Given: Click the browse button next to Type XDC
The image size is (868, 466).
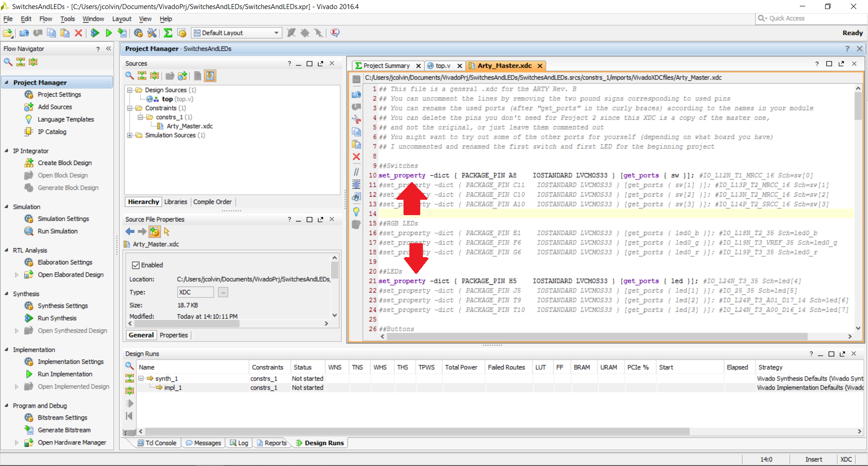Looking at the screenshot, I should [x=223, y=292].
